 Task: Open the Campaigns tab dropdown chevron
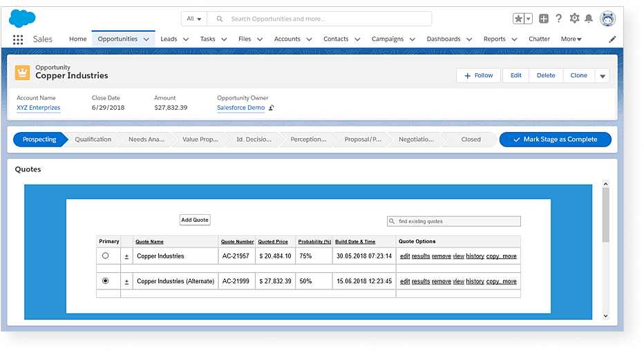pyautogui.click(x=413, y=39)
